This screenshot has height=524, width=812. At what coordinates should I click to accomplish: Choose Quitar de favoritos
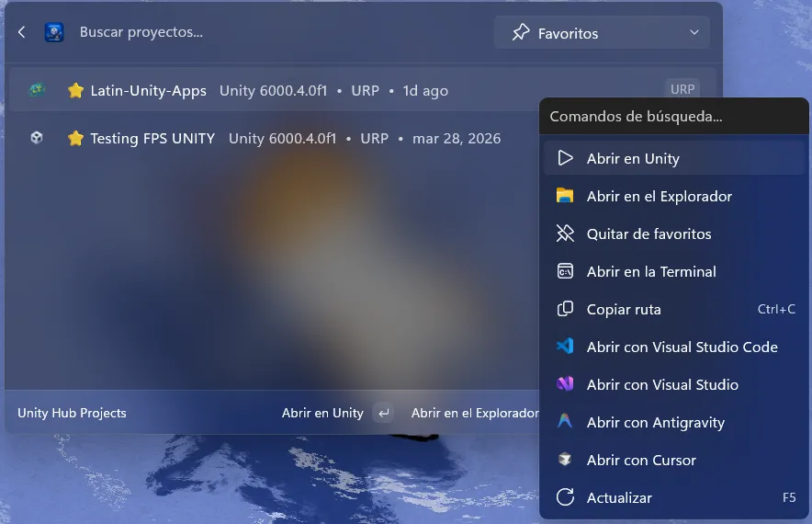pyautogui.click(x=673, y=234)
